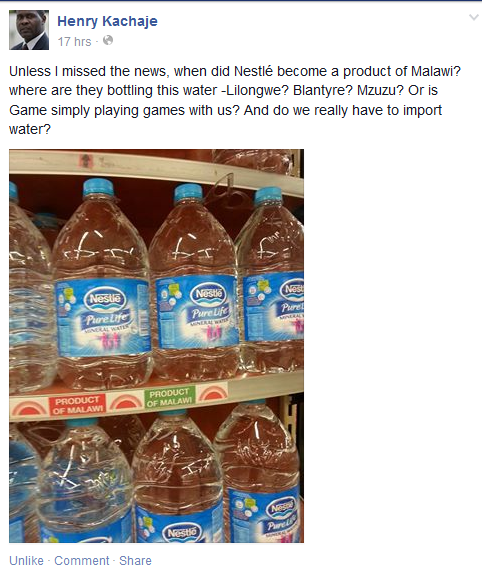
Task: Click the public globe privacy icon
Action: click(x=108, y=40)
